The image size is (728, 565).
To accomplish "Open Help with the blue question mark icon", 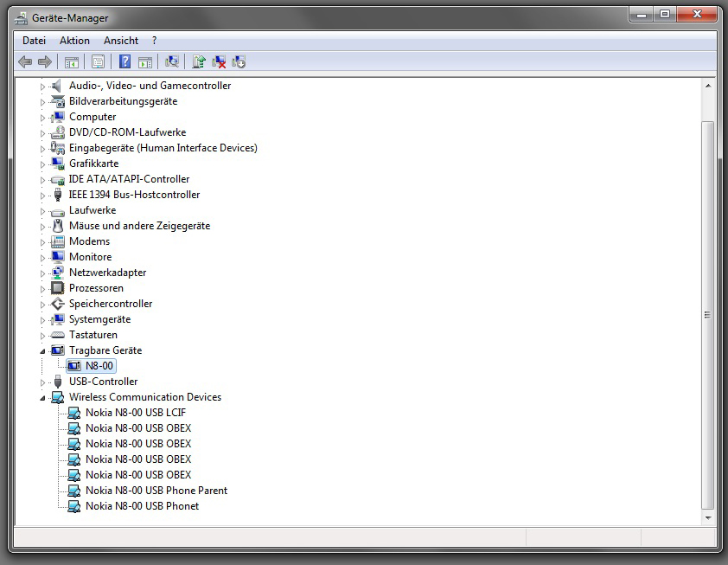I will click(125, 61).
